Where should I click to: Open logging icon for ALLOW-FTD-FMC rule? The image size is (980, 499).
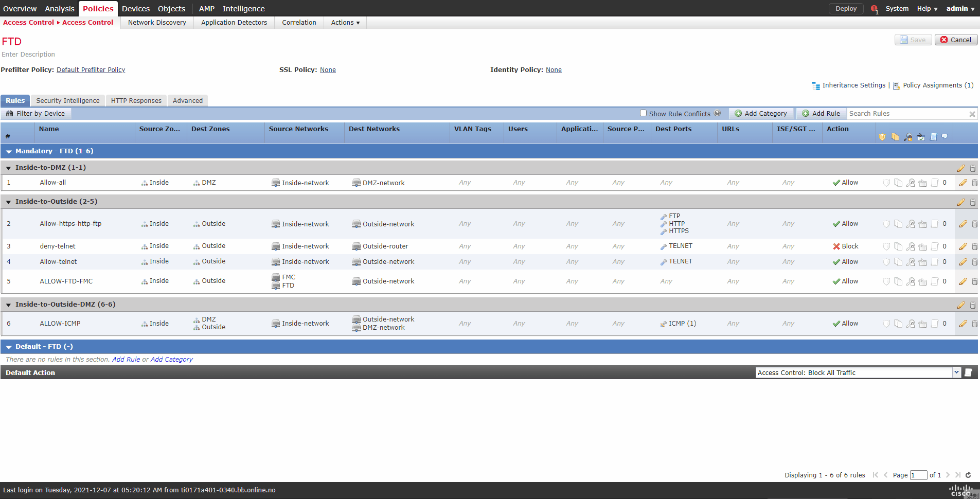(935, 281)
